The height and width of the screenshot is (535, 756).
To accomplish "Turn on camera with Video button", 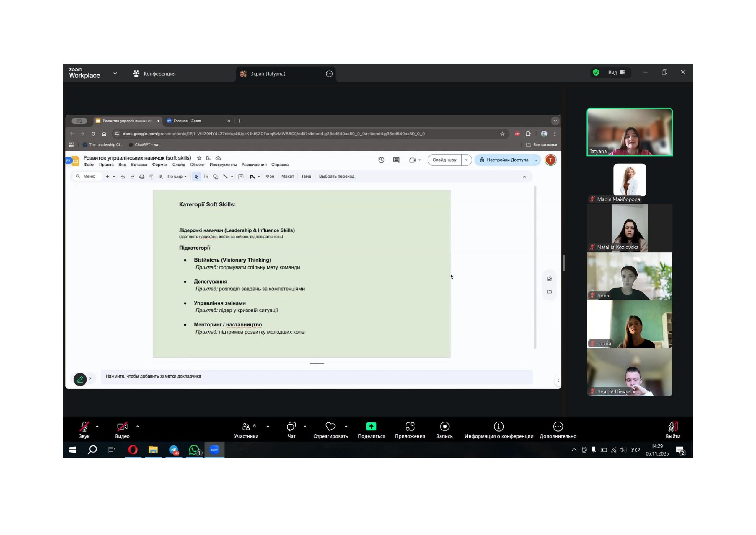I will (x=122, y=430).
